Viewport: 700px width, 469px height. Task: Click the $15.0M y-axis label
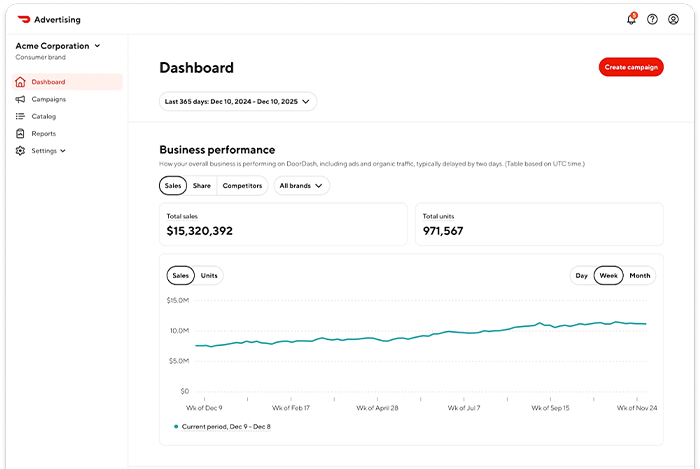pos(178,300)
